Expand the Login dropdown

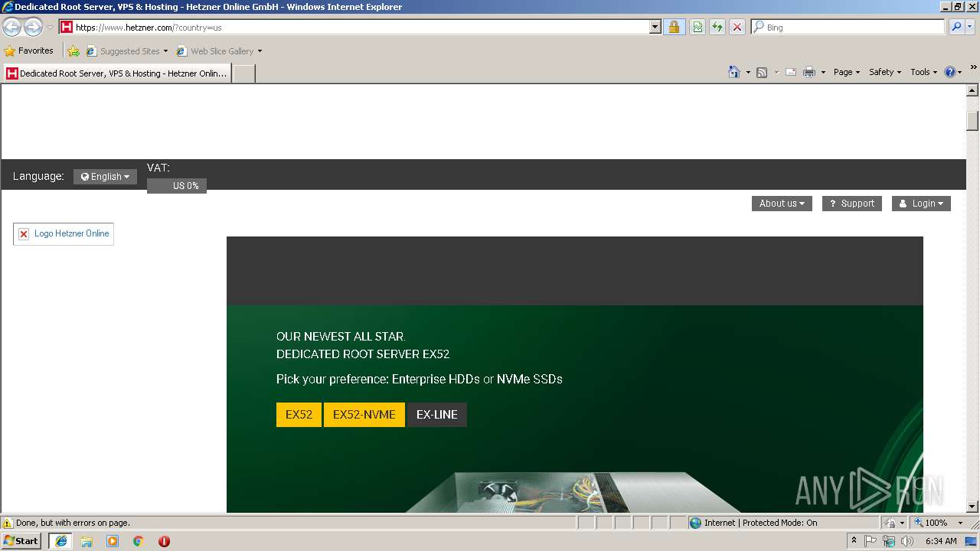click(921, 204)
